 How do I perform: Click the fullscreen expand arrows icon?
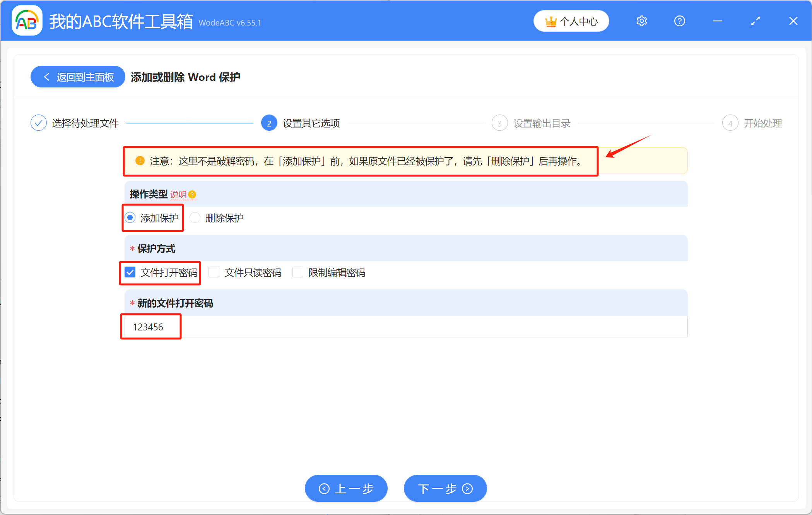(x=755, y=21)
